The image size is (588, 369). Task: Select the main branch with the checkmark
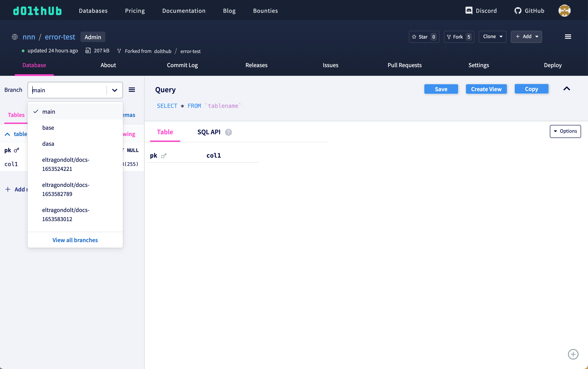(49, 112)
